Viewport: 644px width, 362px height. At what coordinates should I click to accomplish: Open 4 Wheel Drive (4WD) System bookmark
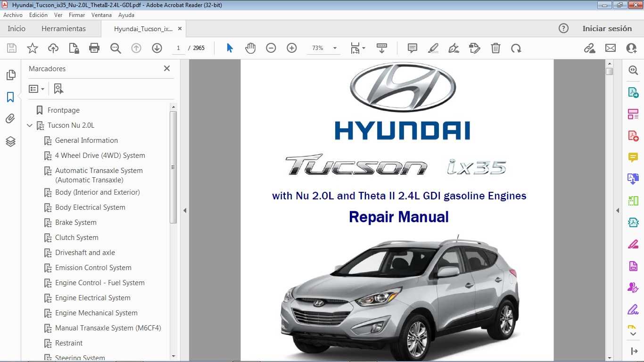point(100,156)
